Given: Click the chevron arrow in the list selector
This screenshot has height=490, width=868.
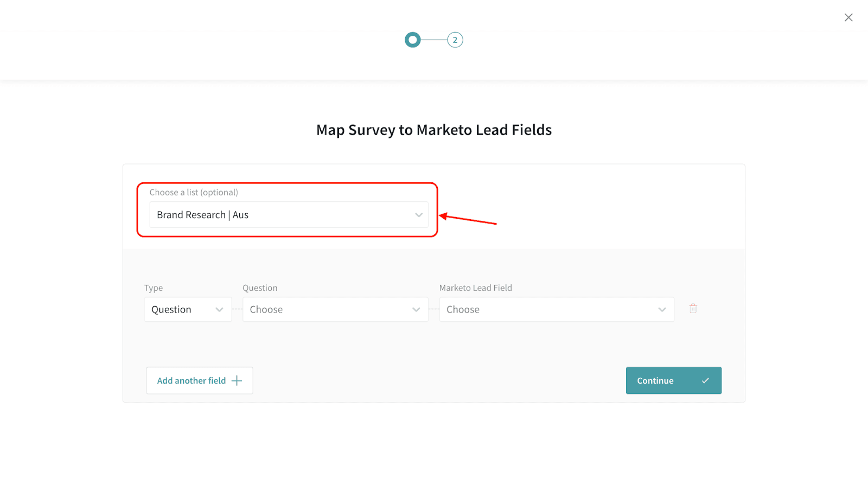Looking at the screenshot, I should tap(418, 215).
